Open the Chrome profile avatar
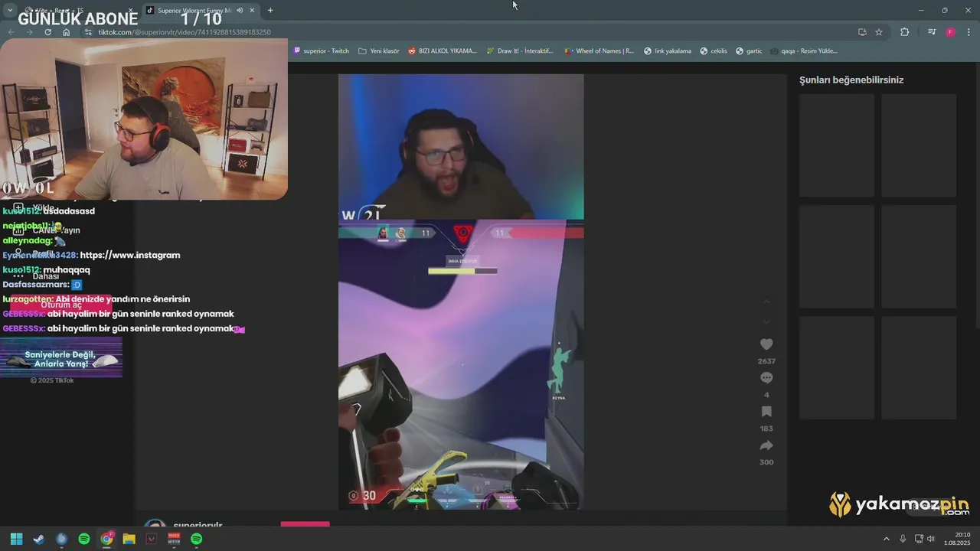980x551 pixels. tap(950, 32)
